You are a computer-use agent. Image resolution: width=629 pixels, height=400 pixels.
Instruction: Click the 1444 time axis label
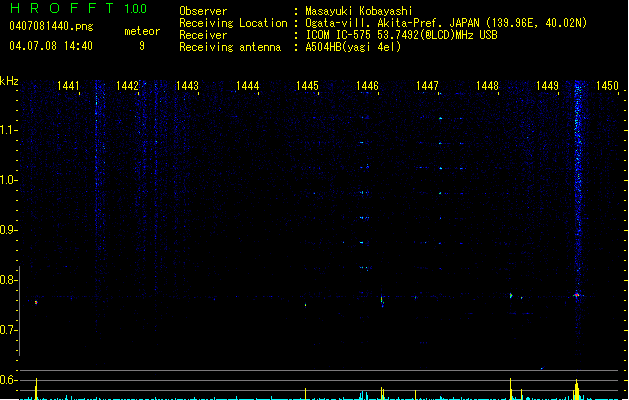coord(248,86)
